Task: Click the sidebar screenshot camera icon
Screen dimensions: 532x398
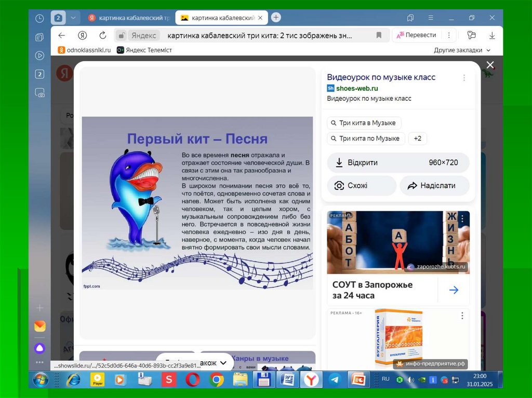Action: coord(39,92)
